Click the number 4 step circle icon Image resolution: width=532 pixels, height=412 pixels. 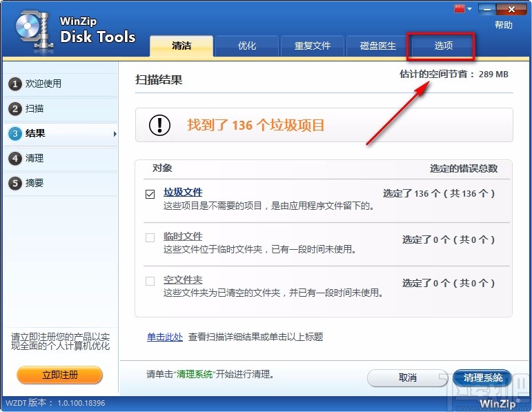coord(15,159)
